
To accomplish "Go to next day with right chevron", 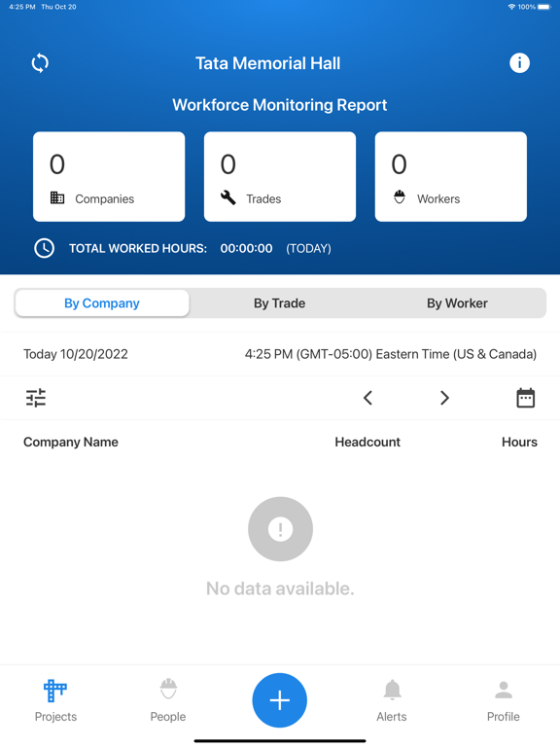I will point(444,398).
